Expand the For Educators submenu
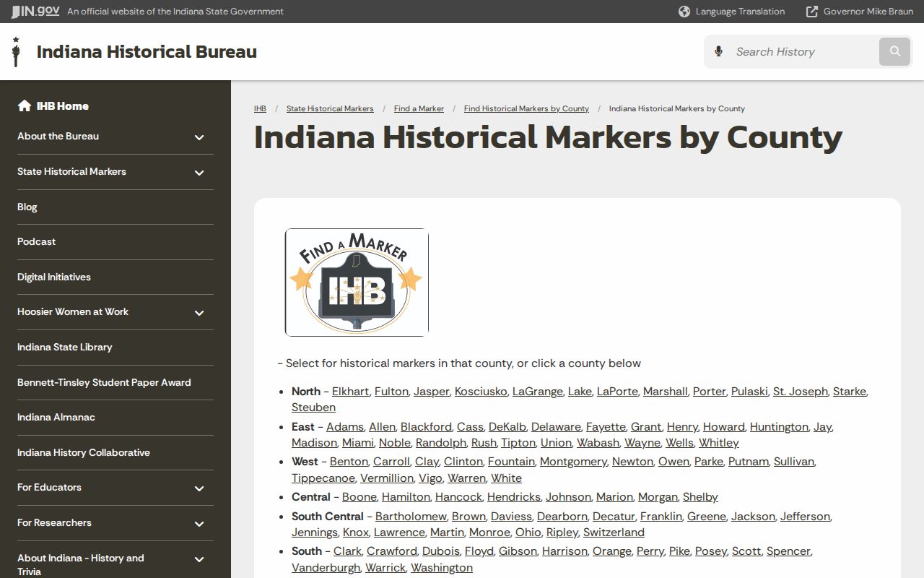The image size is (924, 578). click(x=199, y=488)
